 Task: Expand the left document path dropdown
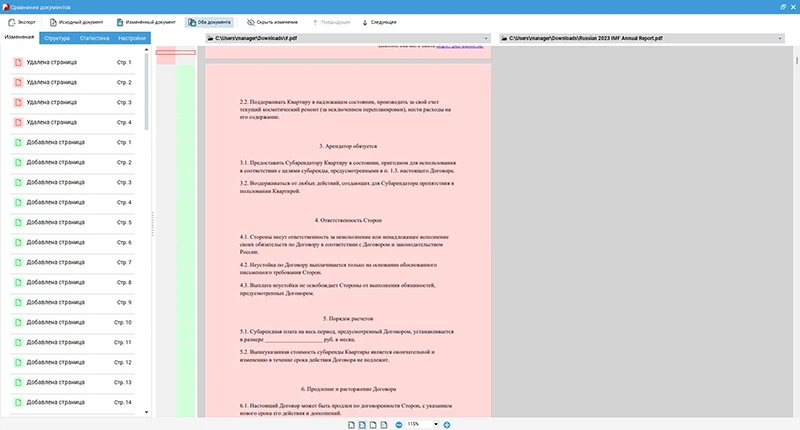pos(486,38)
